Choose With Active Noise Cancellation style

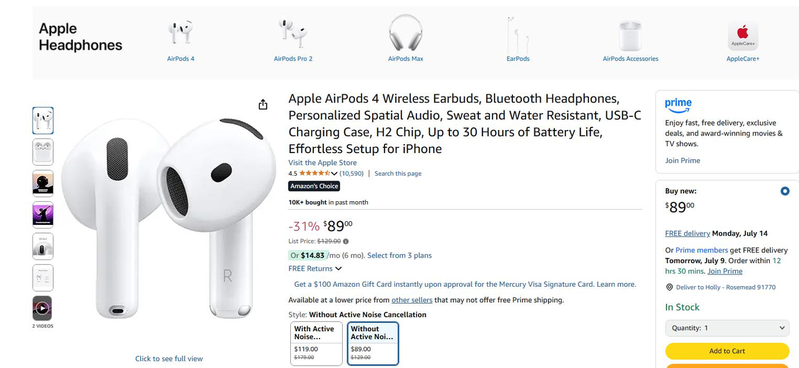click(316, 344)
